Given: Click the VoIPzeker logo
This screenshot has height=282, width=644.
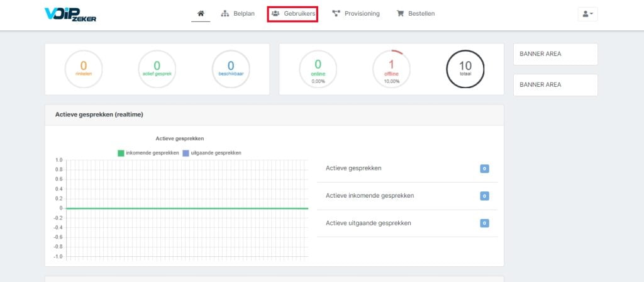Looking at the screenshot, I should coord(70,14).
